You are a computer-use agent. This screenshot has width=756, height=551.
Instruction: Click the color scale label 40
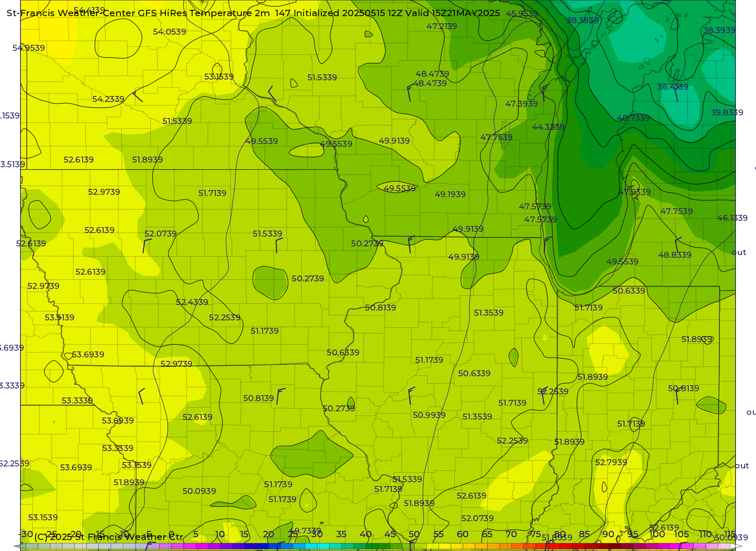pyautogui.click(x=365, y=534)
